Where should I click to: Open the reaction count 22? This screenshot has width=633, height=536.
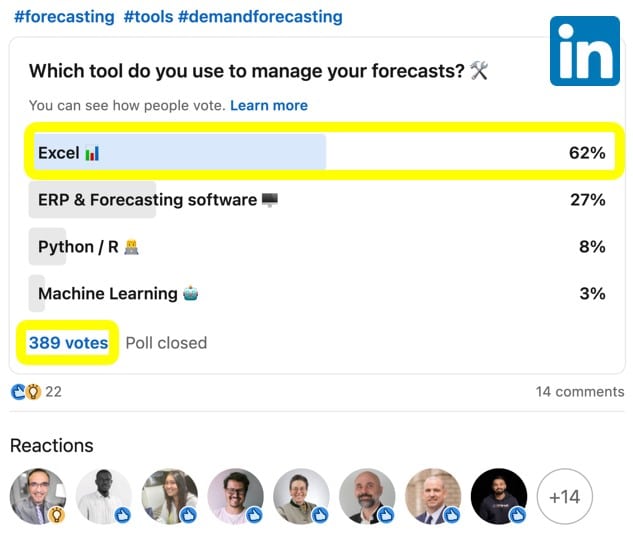(53, 392)
